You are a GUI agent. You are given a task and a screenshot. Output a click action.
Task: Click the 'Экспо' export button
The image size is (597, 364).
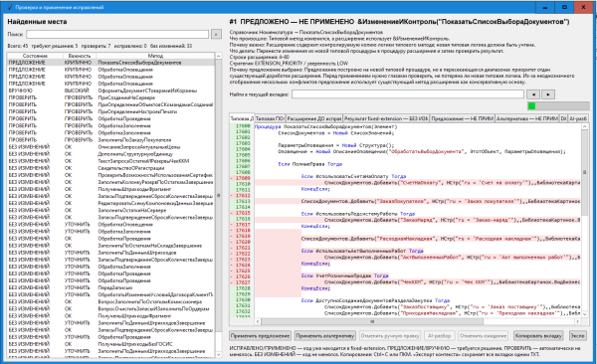[x=577, y=335]
